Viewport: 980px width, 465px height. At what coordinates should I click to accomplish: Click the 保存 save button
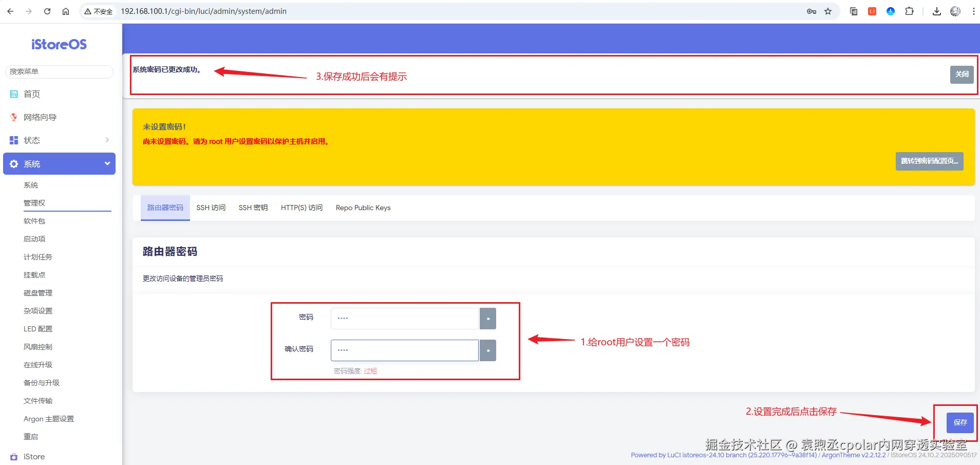click(x=960, y=422)
